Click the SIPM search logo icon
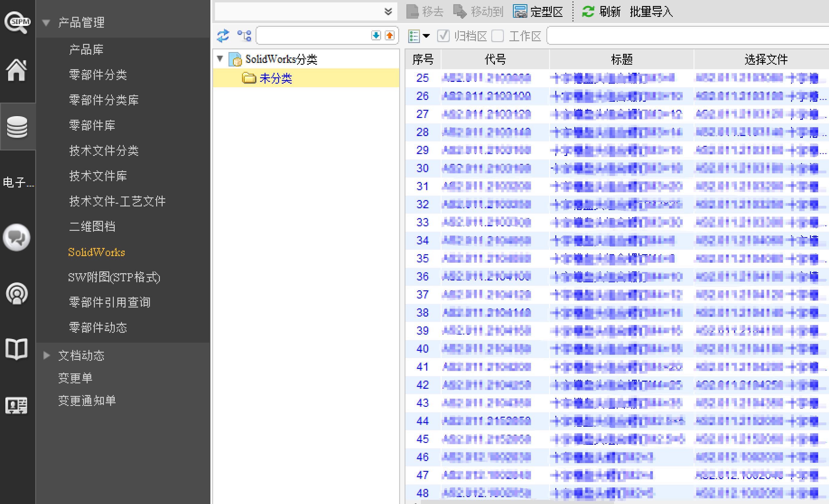The image size is (829, 504). click(17, 22)
